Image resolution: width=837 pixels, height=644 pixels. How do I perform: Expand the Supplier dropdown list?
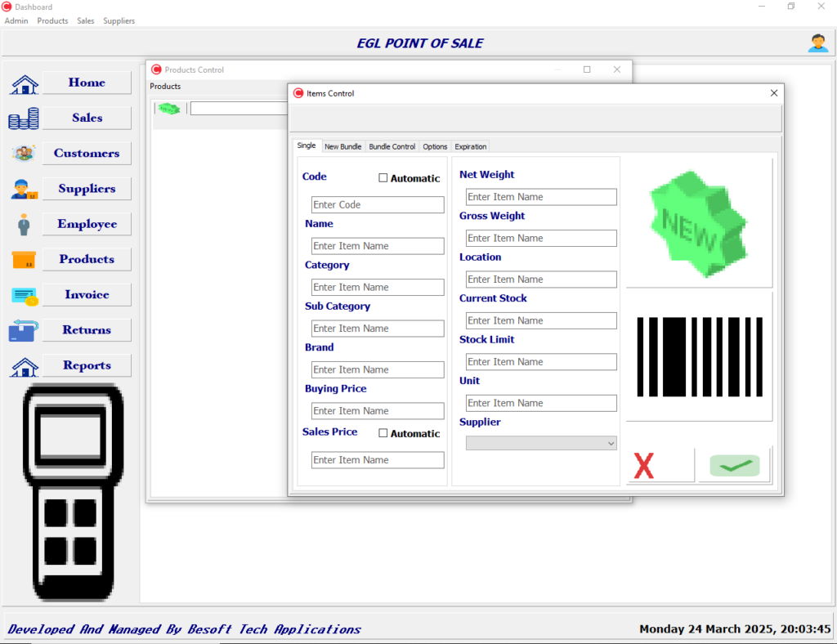point(611,443)
